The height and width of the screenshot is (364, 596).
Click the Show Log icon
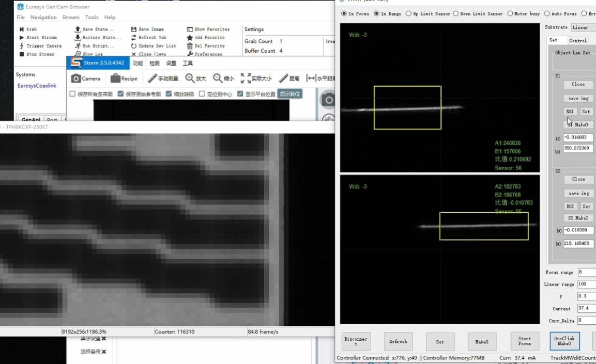[x=78, y=54]
